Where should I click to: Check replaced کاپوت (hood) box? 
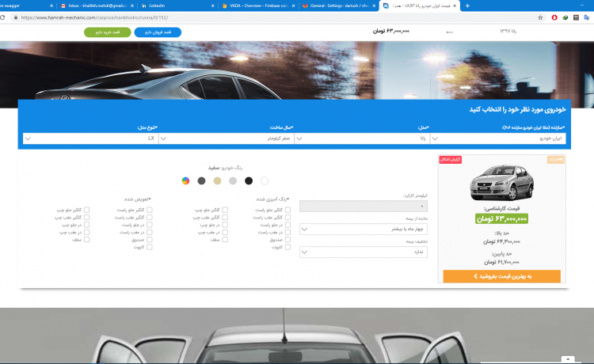click(x=150, y=247)
